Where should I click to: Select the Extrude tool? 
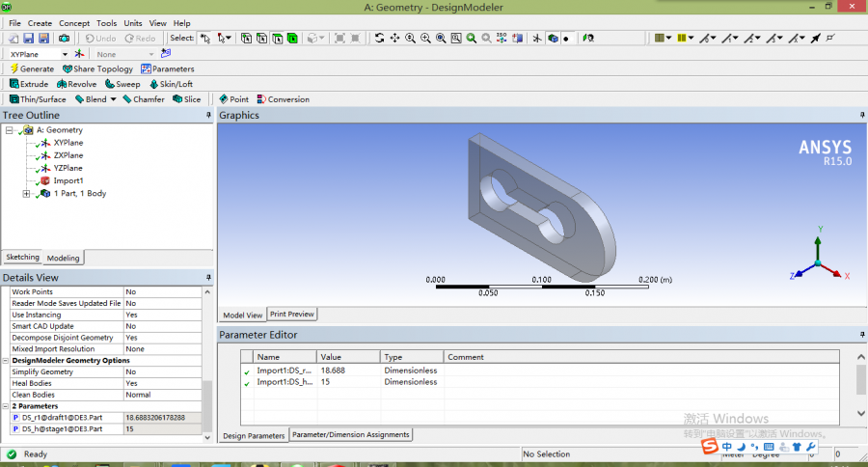29,84
